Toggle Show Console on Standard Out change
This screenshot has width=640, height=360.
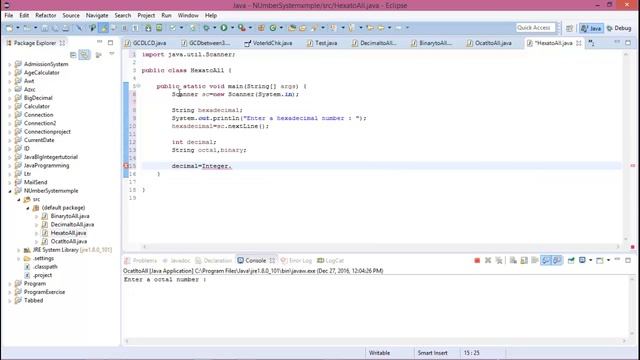[546, 260]
